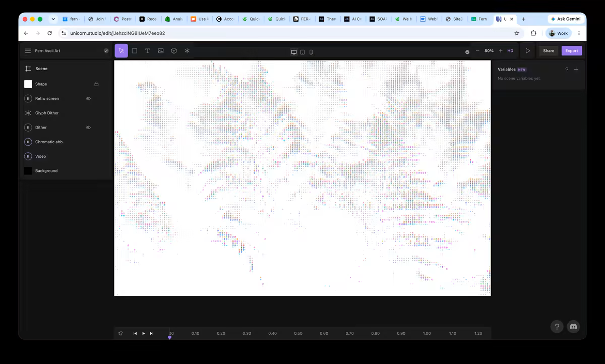Click the white Shape layer color swatch

tap(28, 84)
